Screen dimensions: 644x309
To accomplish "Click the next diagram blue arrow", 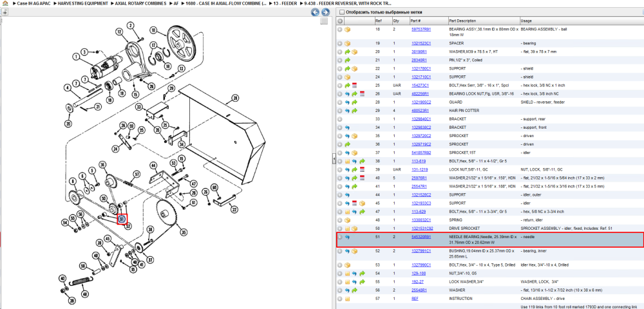I will coord(325,12).
